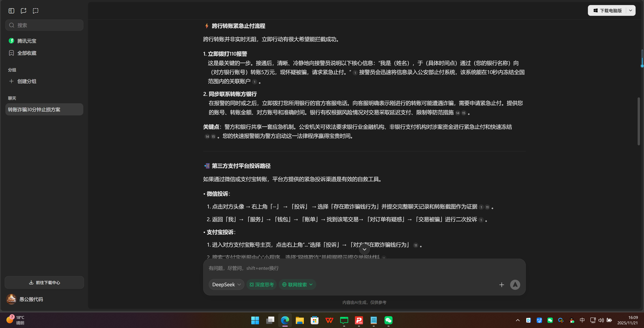Click 创建分组 to create a group

tap(27, 81)
